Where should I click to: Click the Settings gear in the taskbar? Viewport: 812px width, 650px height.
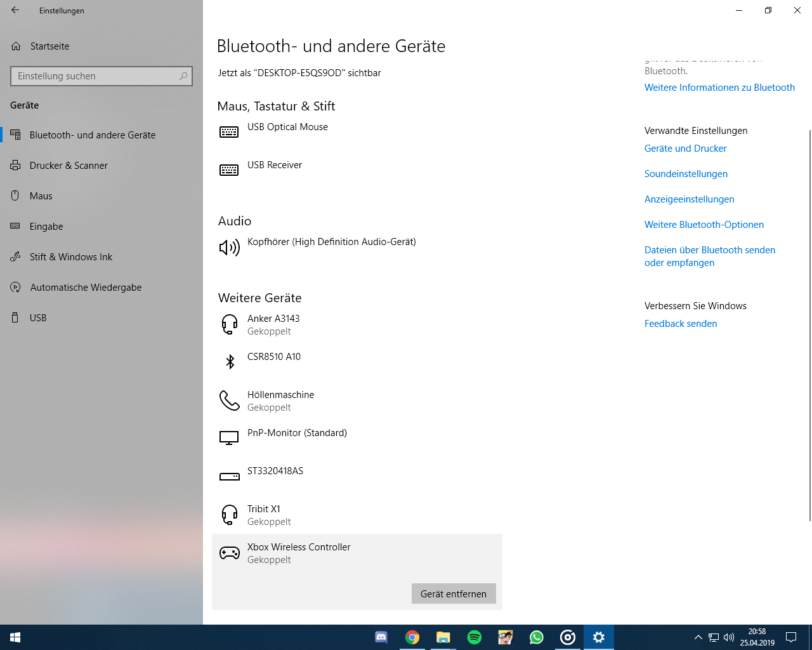pyautogui.click(x=599, y=637)
